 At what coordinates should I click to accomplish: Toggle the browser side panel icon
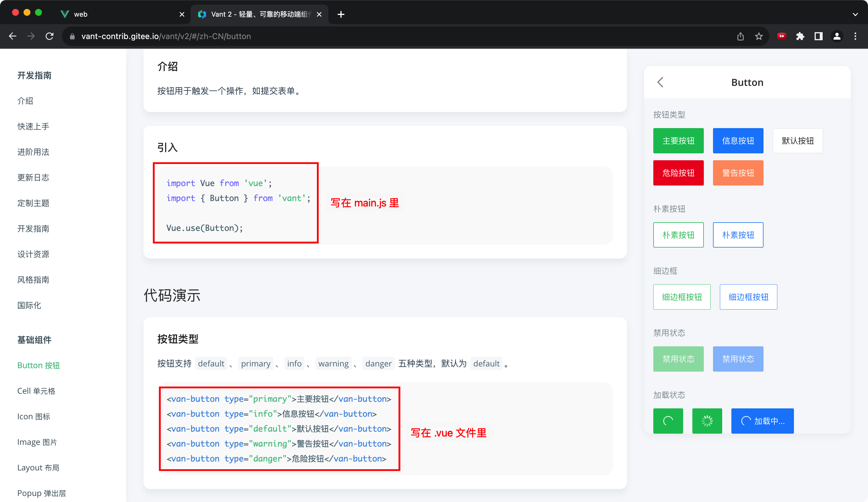coord(818,36)
